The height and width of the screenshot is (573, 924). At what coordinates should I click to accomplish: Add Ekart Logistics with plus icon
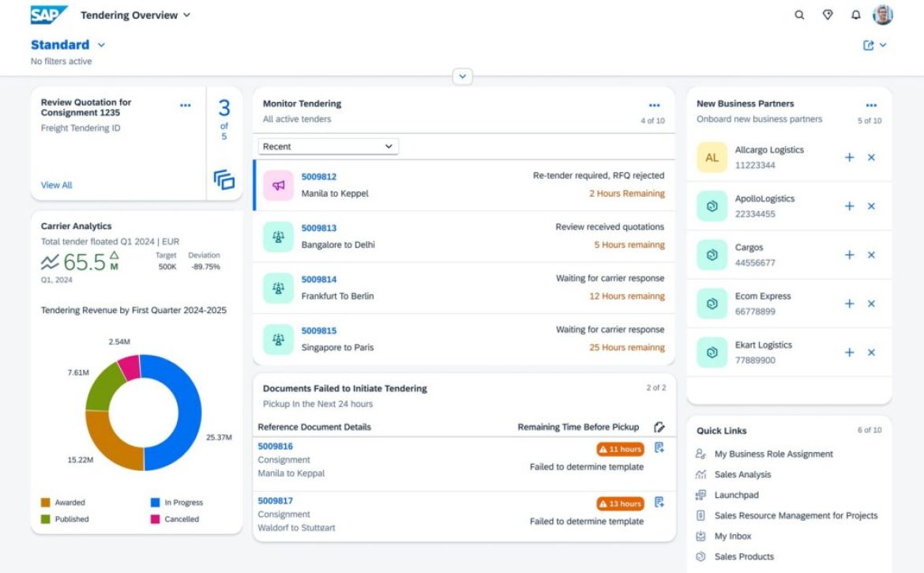click(850, 352)
